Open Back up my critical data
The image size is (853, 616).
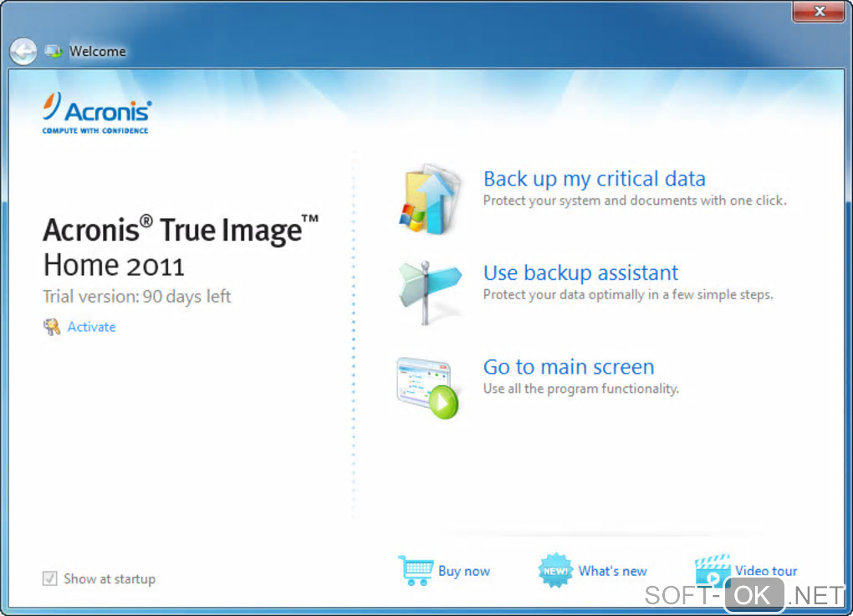pos(594,179)
